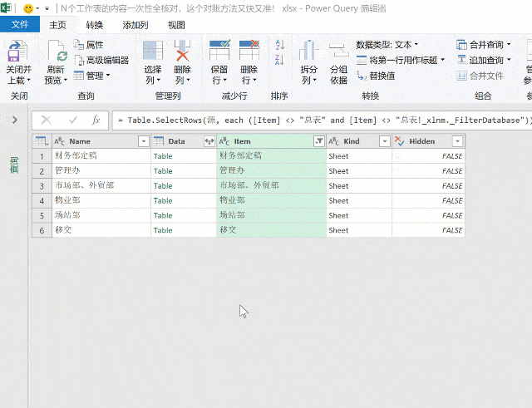532x408 pixels.
Task: Sort descending with Z-A icon
Action: click(279, 60)
